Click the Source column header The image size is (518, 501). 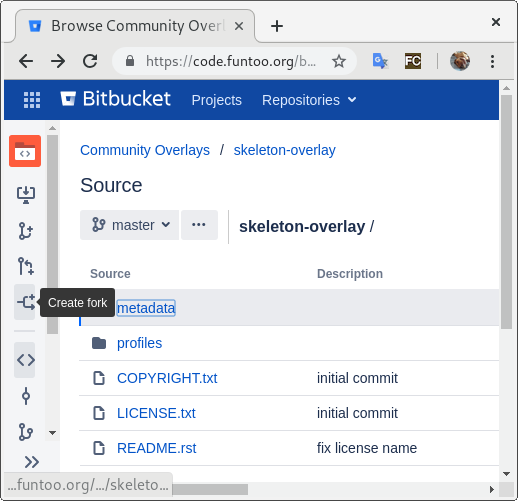click(x=110, y=274)
